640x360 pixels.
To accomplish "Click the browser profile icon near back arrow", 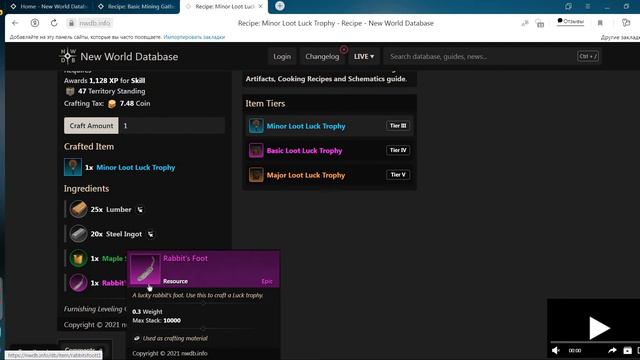I will point(35,23).
